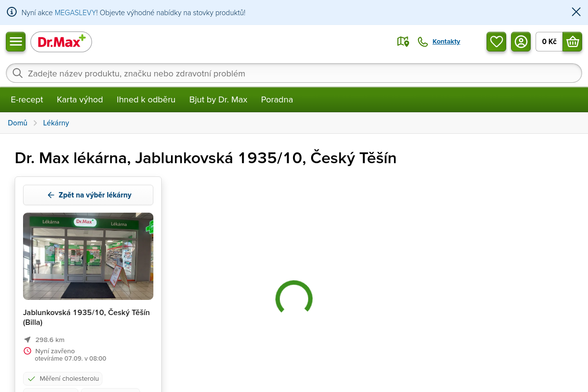Open the Kontakty link
This screenshot has height=392, width=588.
(x=446, y=42)
